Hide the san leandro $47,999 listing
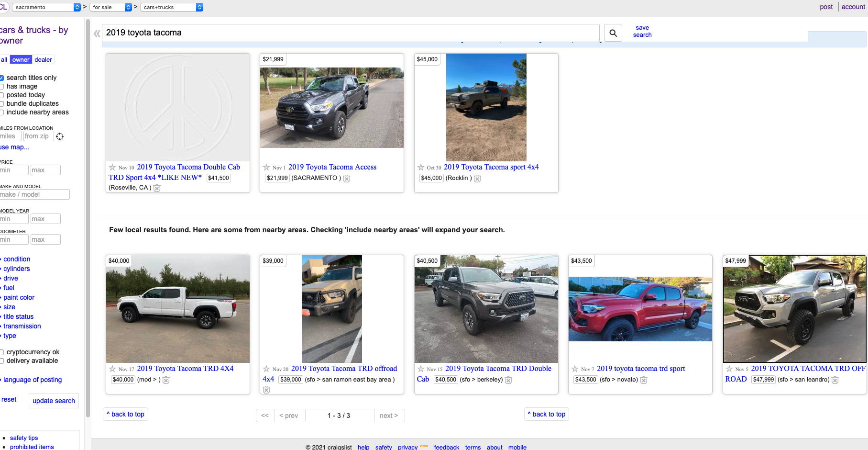868x450 pixels. pos(835,380)
